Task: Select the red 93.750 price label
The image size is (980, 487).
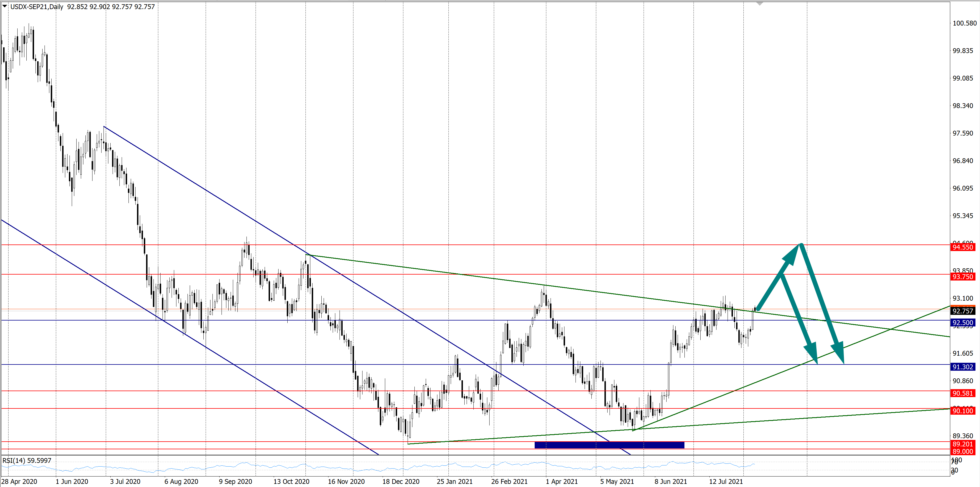Action: click(x=962, y=277)
